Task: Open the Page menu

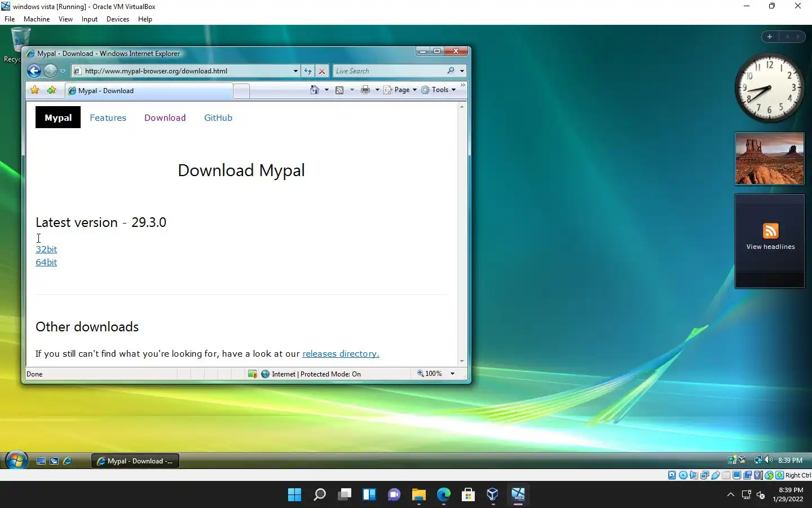Action: coord(400,90)
